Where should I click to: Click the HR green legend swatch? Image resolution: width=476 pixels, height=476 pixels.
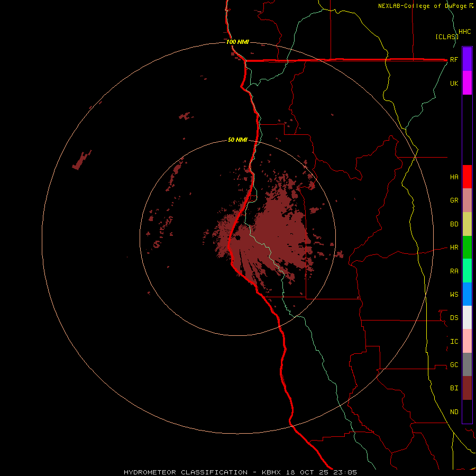pos(467,248)
